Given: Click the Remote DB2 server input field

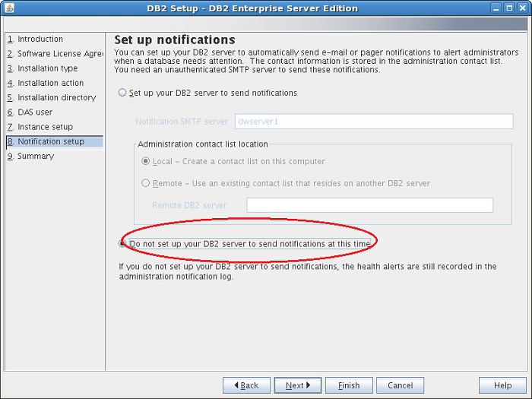Looking at the screenshot, I should tap(370, 205).
